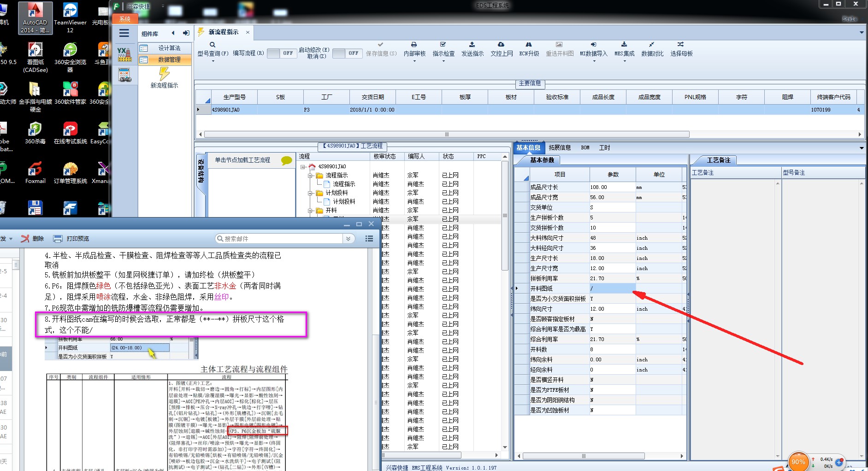The image size is (868, 471).
Task: Click 重选开料图 image icon
Action: click(559, 45)
